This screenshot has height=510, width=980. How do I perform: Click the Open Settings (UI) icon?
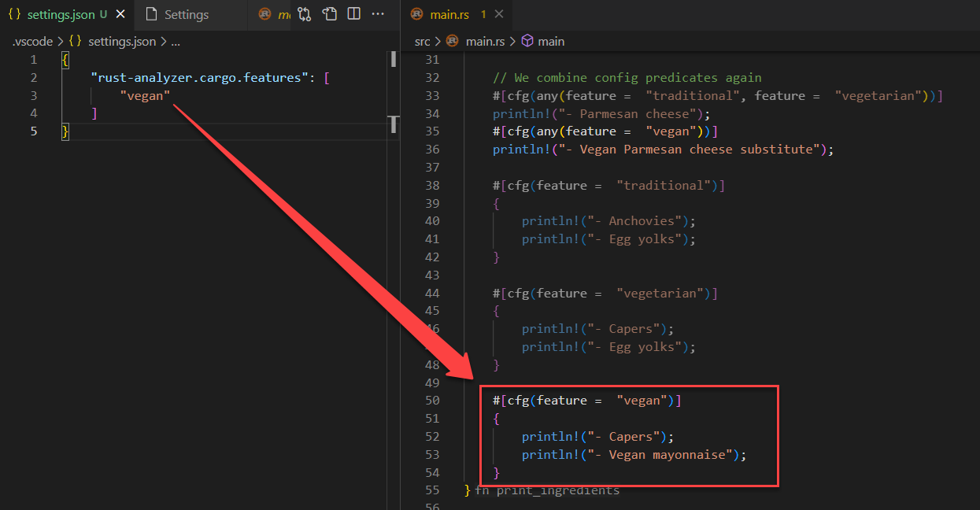click(330, 14)
